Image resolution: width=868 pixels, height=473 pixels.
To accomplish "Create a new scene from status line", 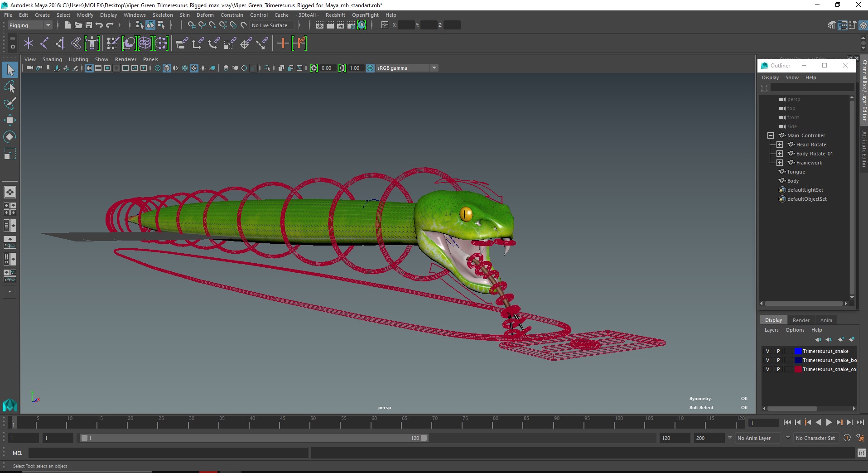I will pyautogui.click(x=68, y=25).
